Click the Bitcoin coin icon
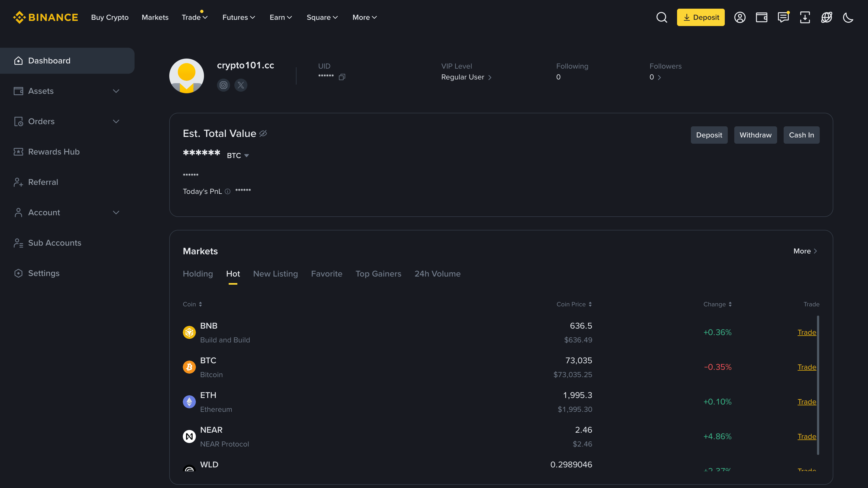The image size is (868, 488). pos(189,367)
